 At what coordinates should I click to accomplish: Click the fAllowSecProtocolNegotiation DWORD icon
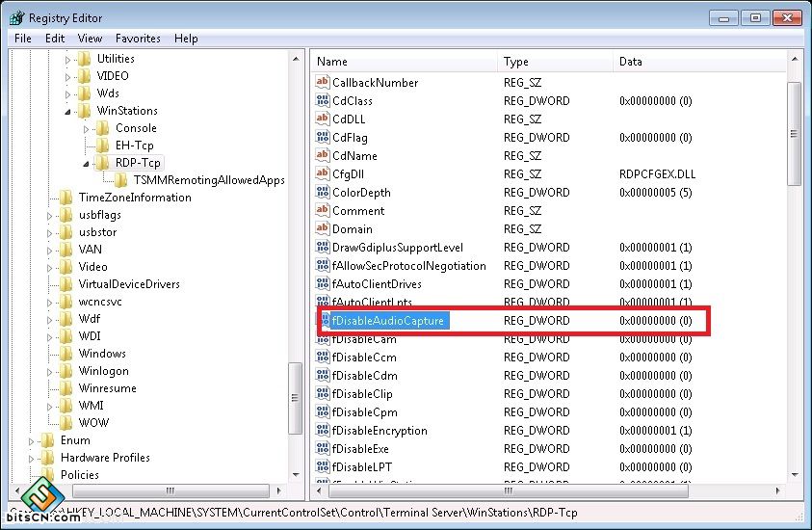point(322,265)
